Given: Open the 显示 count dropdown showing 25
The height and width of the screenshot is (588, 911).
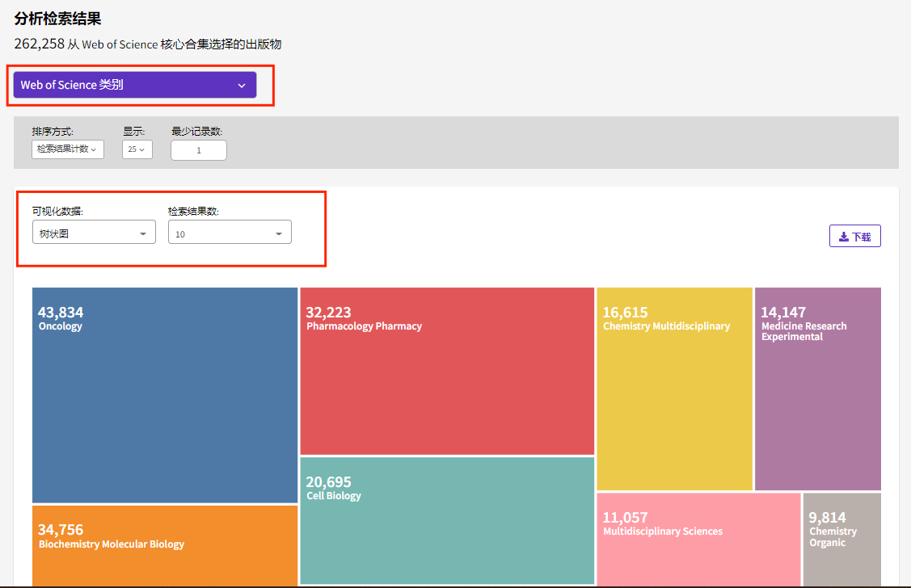Looking at the screenshot, I should pyautogui.click(x=137, y=149).
